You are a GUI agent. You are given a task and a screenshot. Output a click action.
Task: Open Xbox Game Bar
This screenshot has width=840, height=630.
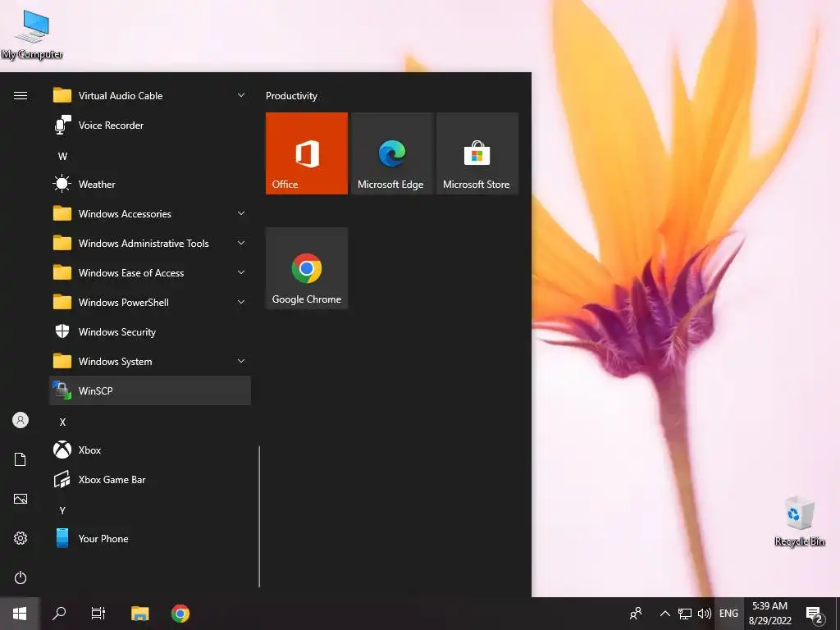150,480
